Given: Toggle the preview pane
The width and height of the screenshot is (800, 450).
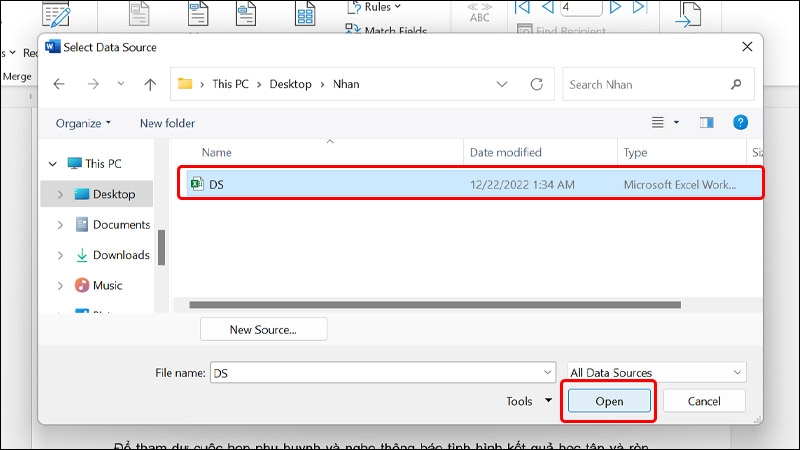Looking at the screenshot, I should click(707, 122).
